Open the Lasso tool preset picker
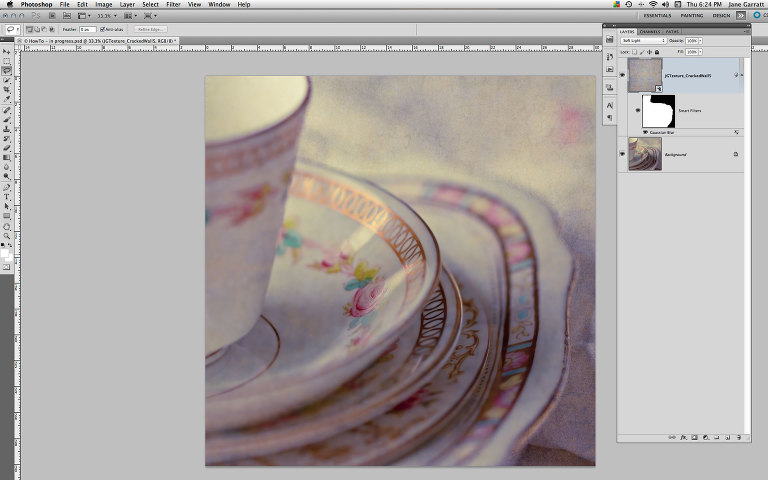This screenshot has width=768, height=480. 12,29
